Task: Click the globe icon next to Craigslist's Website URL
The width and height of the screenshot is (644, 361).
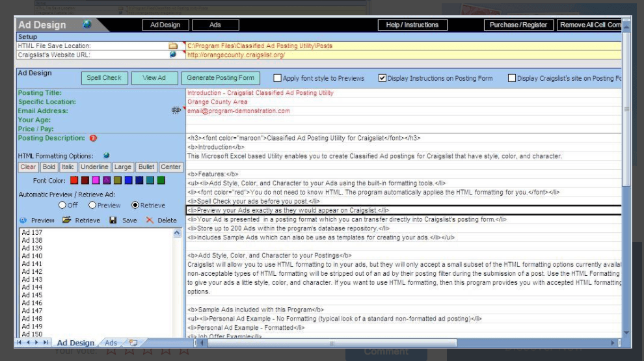Action: point(173,55)
